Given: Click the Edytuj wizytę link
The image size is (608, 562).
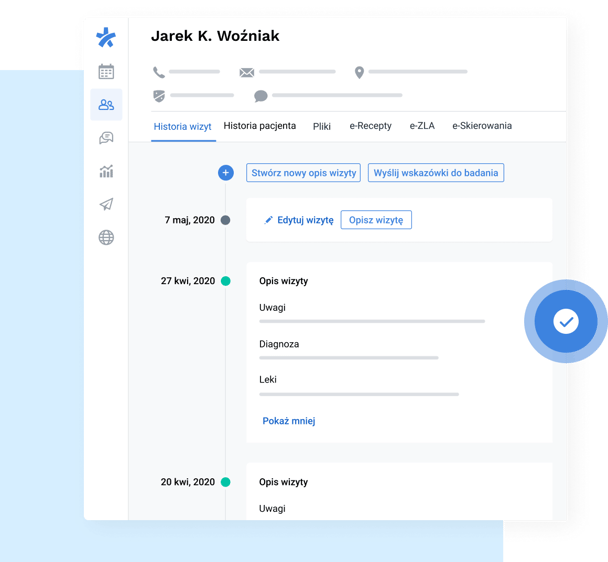Looking at the screenshot, I should [299, 220].
